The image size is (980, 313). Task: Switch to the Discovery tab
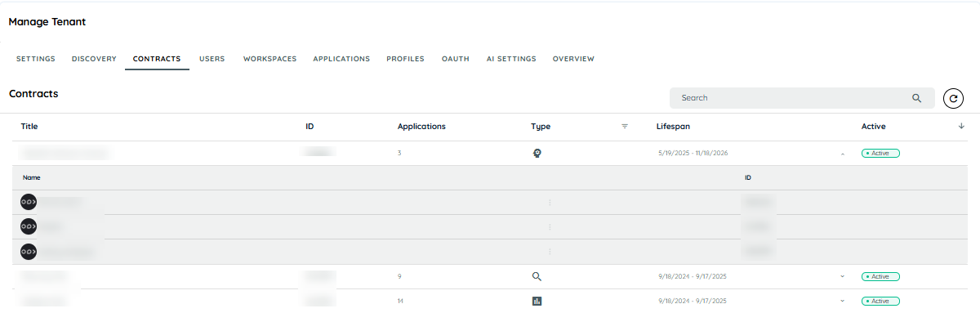pyautogui.click(x=94, y=59)
